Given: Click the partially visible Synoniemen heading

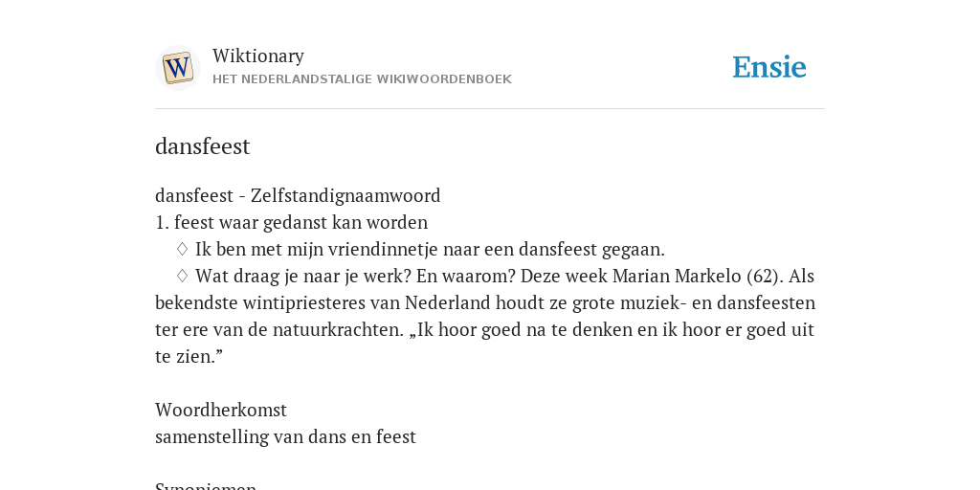Looking at the screenshot, I should click(206, 485).
